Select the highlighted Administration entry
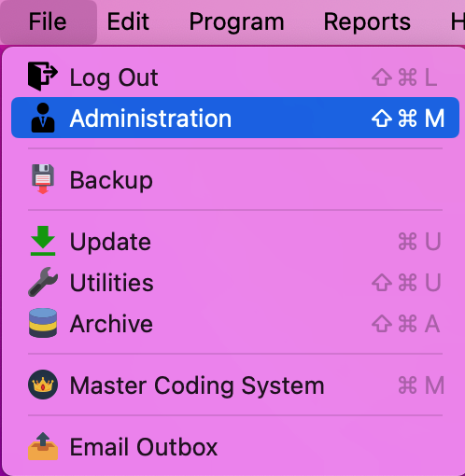This screenshot has width=465, height=476. point(235,118)
